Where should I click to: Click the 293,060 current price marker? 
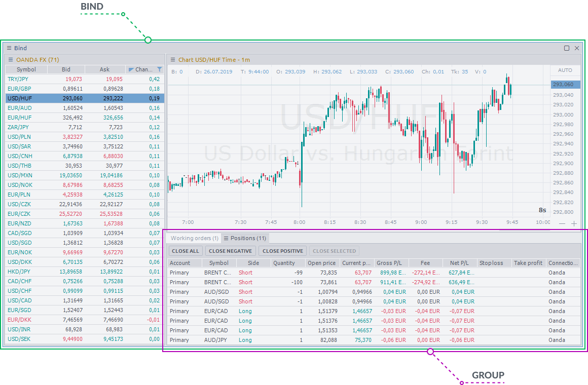[563, 85]
